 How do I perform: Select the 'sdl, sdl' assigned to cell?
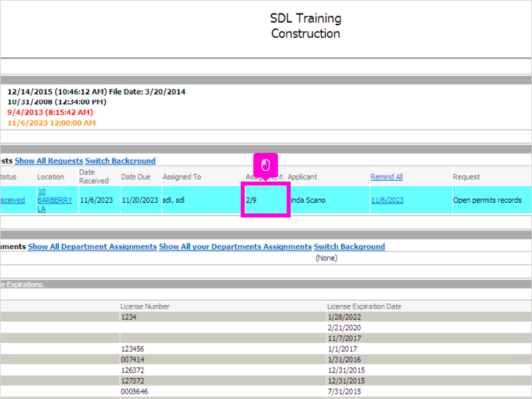point(174,200)
